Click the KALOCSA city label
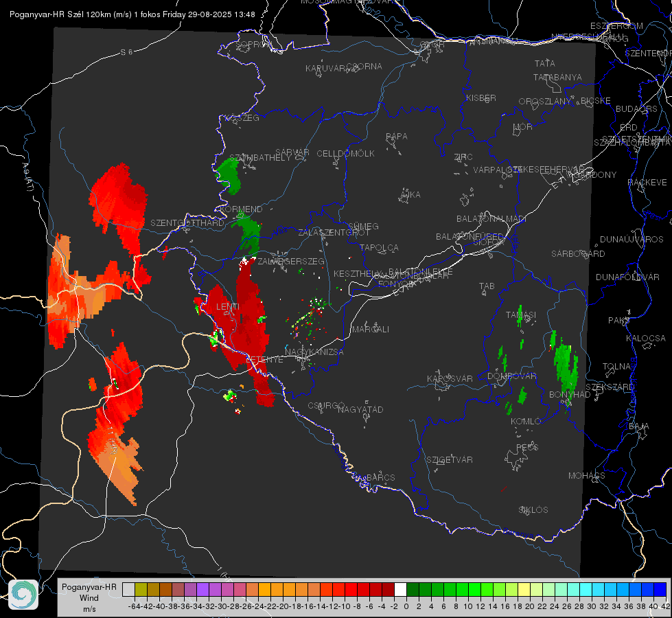The width and height of the screenshot is (672, 618). coord(646,339)
